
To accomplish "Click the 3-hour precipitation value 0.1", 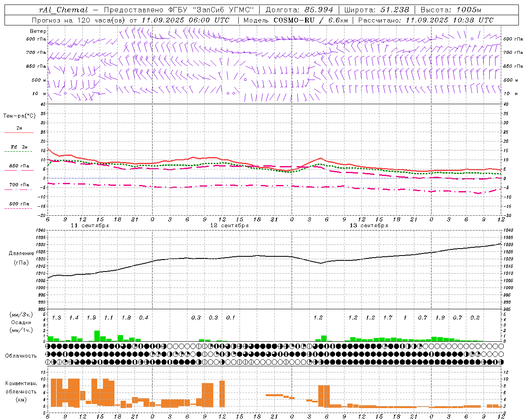I will (x=231, y=317).
